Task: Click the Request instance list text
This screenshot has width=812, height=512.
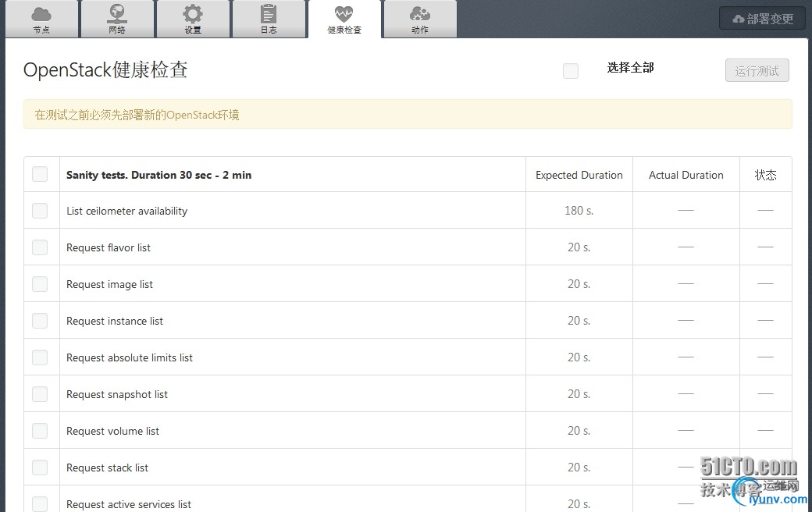Action: point(115,321)
